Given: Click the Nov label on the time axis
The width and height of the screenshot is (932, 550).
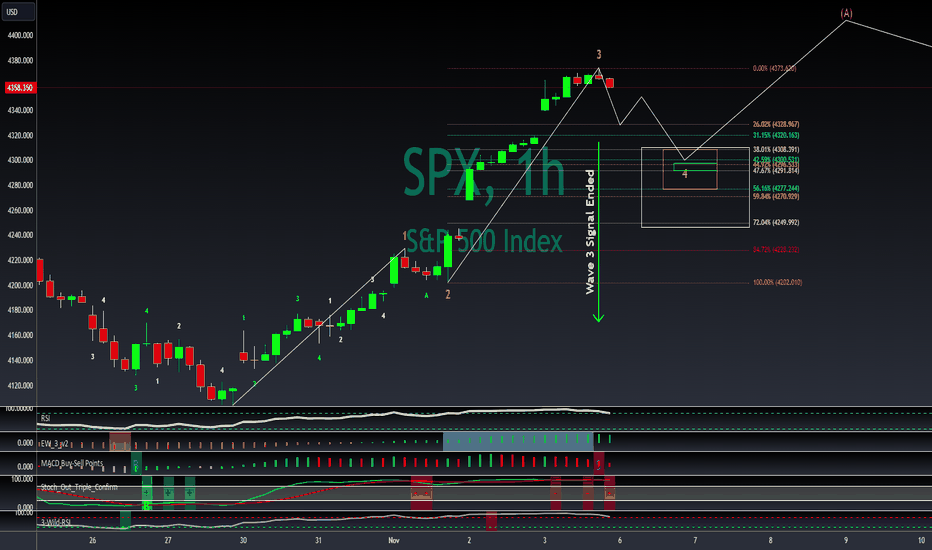Looking at the screenshot, I should 393,540.
